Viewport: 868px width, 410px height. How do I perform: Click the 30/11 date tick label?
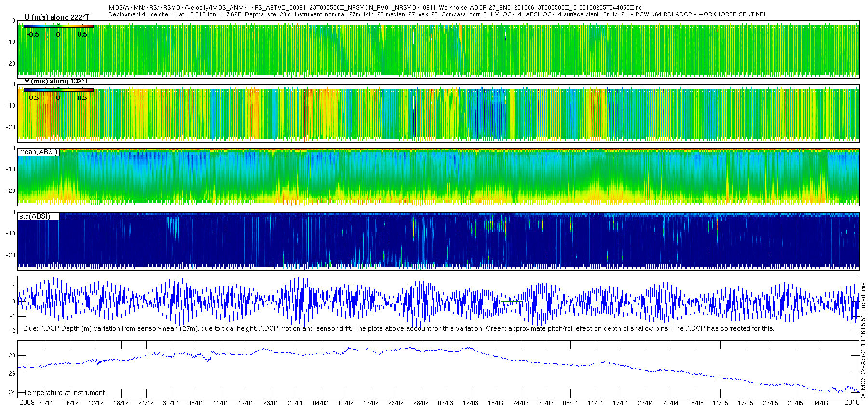pos(46,403)
